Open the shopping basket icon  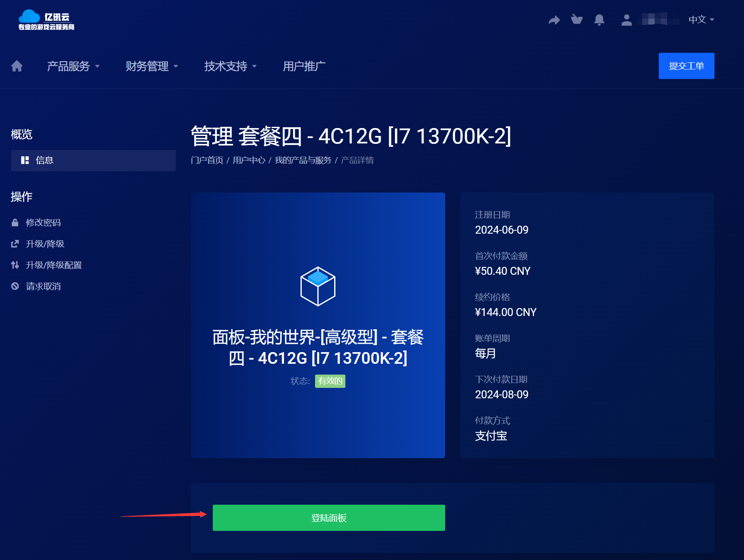(x=577, y=20)
